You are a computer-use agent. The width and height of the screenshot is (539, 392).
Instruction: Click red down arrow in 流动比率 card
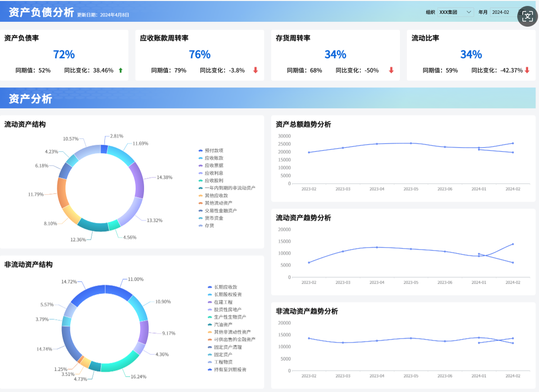pos(527,70)
